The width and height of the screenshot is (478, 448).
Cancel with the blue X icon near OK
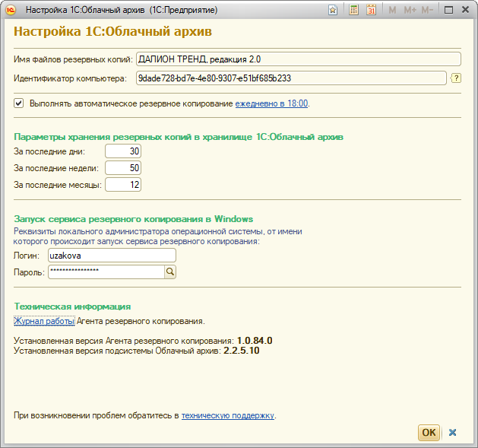452,432
